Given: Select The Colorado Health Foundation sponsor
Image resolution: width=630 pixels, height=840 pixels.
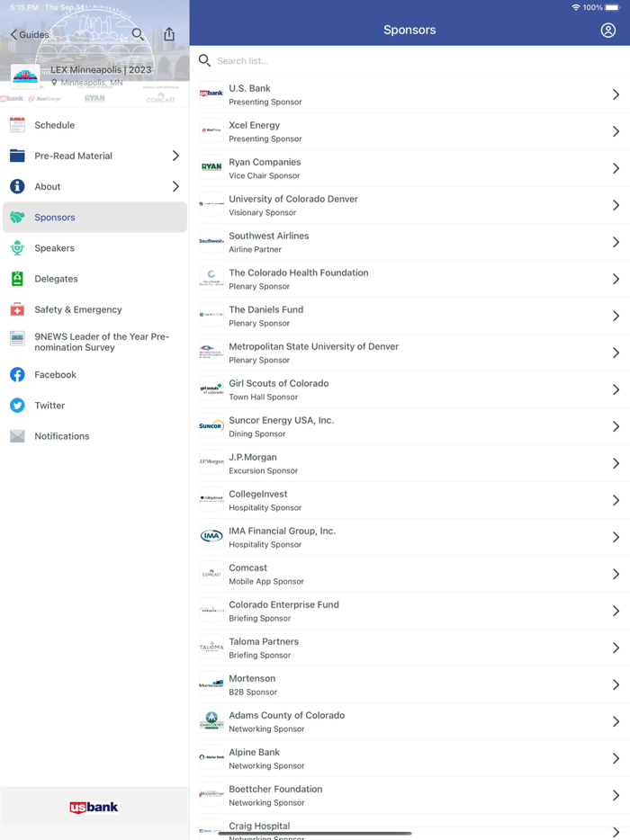Looking at the screenshot, I should point(410,279).
